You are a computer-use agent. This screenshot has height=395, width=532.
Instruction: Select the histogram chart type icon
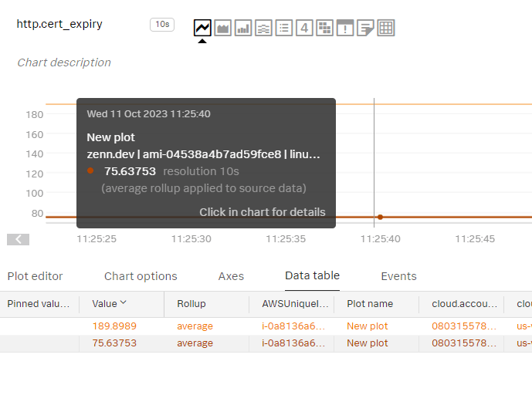point(263,28)
